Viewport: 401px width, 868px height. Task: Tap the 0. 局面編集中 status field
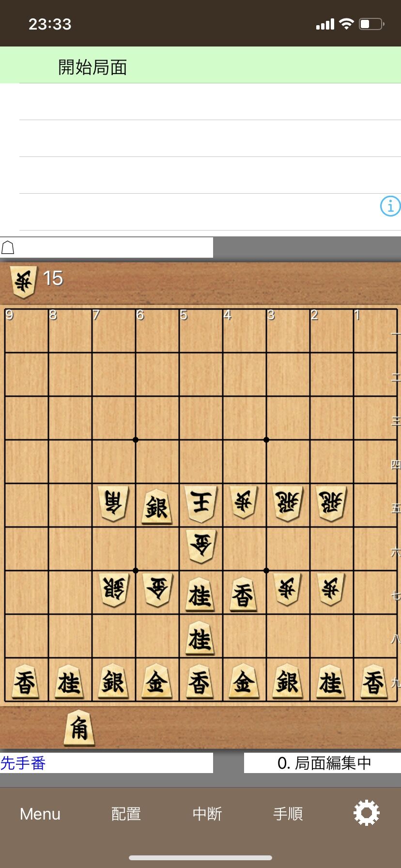pyautogui.click(x=323, y=763)
